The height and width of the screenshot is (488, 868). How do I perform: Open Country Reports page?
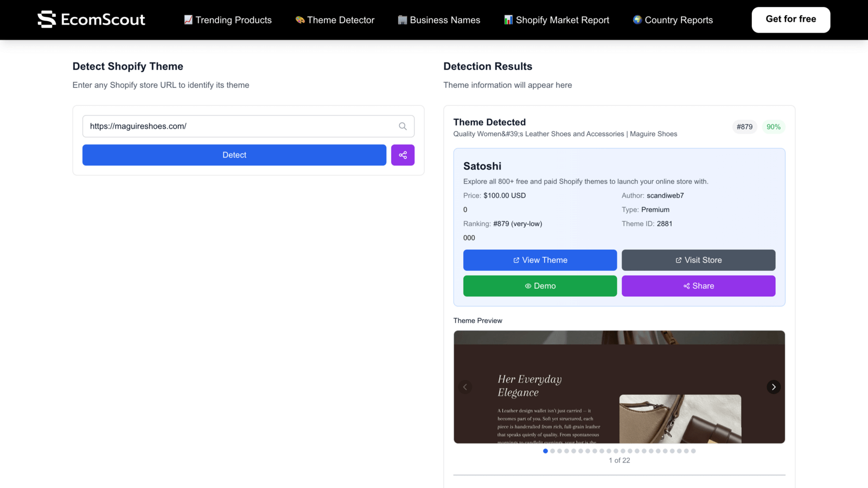pyautogui.click(x=673, y=20)
